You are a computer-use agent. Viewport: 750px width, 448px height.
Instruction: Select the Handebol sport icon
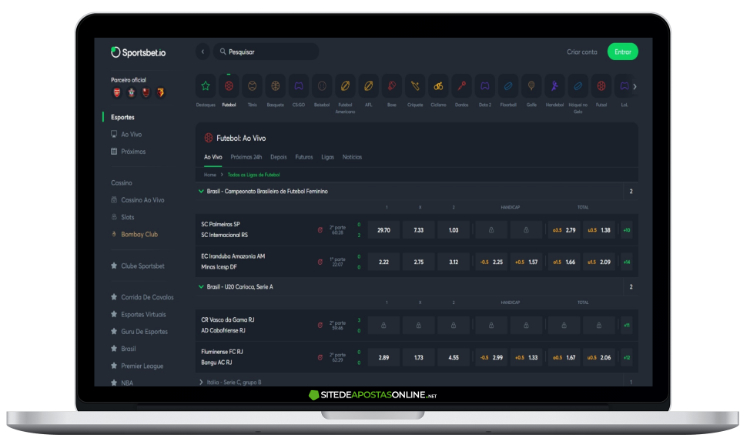coord(554,87)
